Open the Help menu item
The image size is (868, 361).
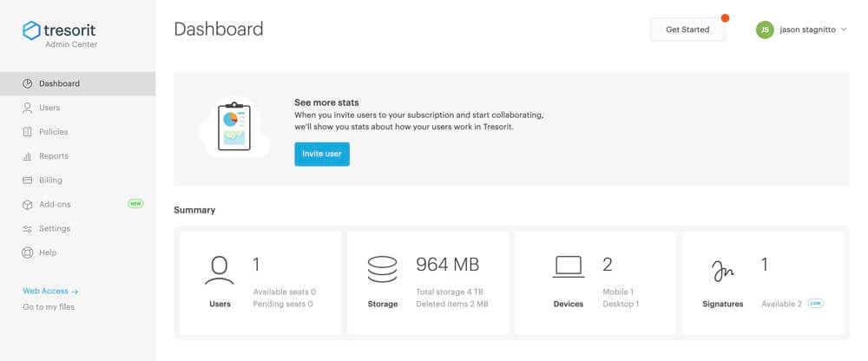click(x=77, y=253)
